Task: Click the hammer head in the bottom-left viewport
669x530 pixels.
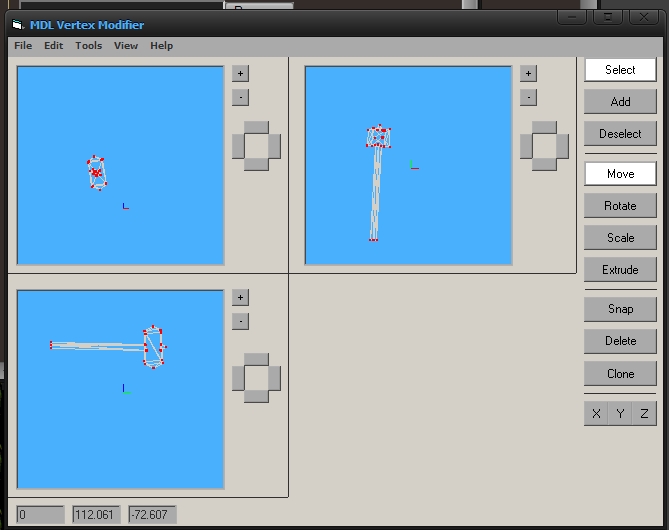Action: point(154,347)
